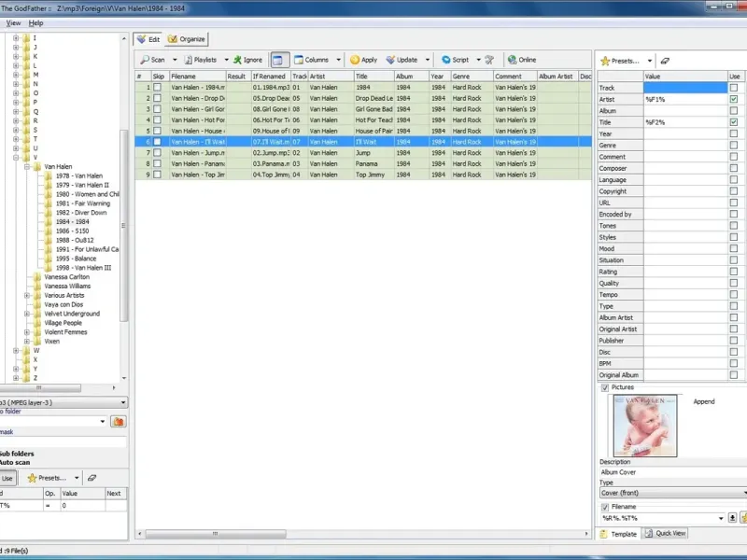747x560 pixels.
Task: Sort by the Genre column header
Action: [x=472, y=77]
